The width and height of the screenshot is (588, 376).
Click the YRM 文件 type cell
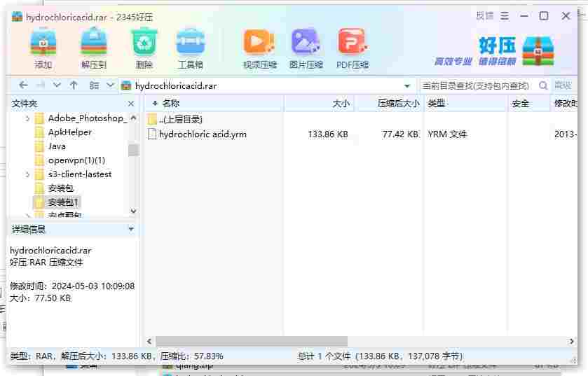pos(447,134)
